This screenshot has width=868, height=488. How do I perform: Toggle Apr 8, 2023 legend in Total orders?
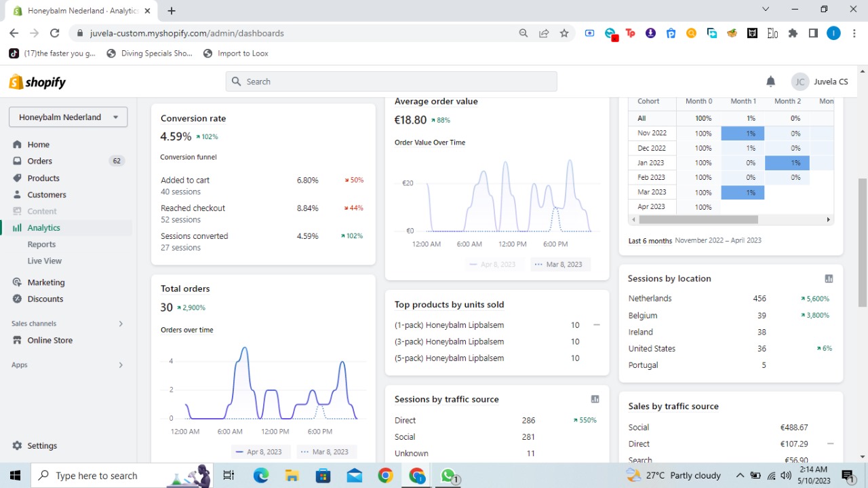tap(260, 452)
